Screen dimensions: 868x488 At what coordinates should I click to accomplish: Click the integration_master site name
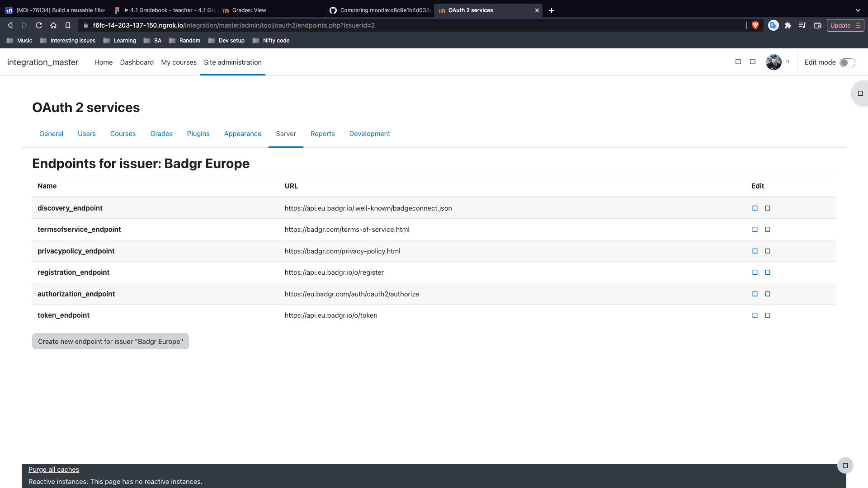(x=42, y=62)
